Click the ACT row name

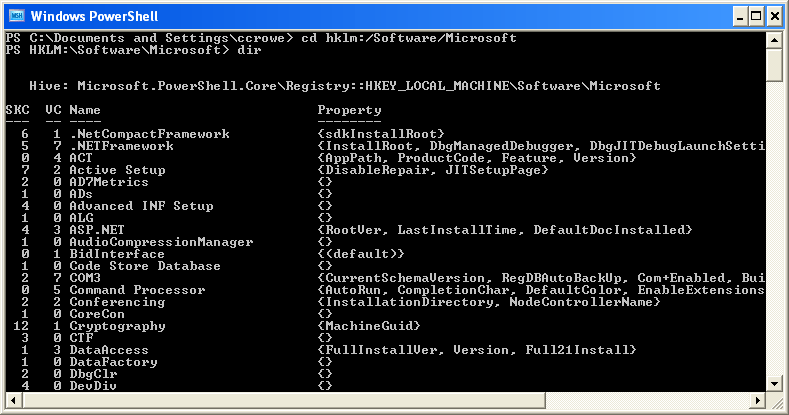(x=81, y=158)
